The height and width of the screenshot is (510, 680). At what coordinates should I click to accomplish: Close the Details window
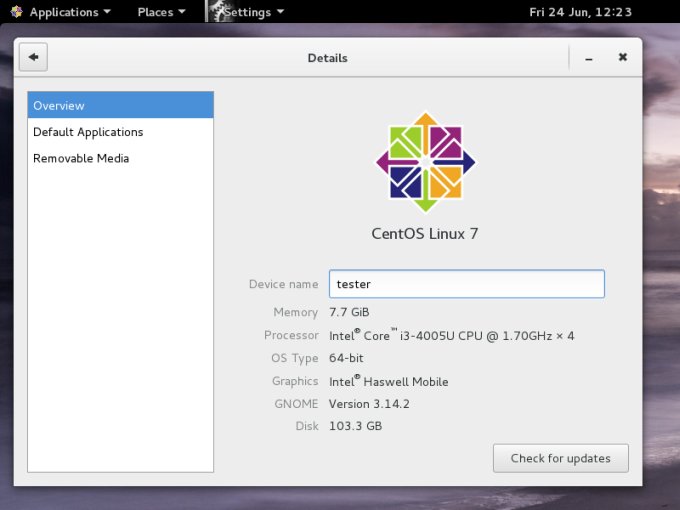pos(623,57)
